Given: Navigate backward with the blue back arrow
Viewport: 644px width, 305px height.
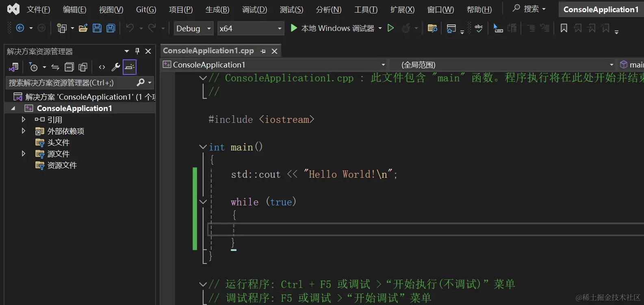Looking at the screenshot, I should point(20,28).
